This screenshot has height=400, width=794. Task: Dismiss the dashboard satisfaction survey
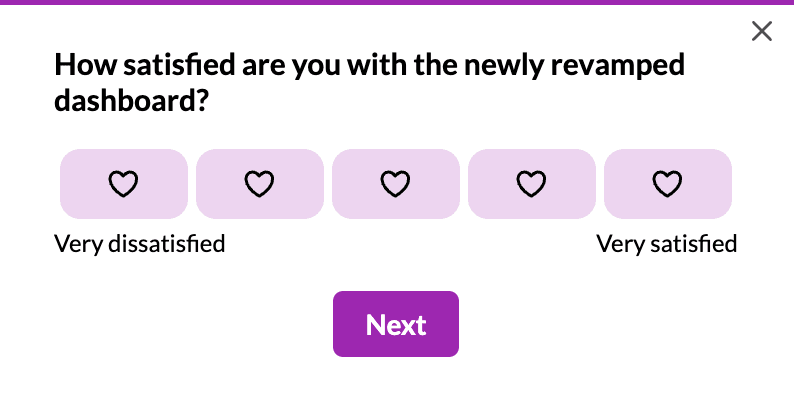[x=762, y=32]
